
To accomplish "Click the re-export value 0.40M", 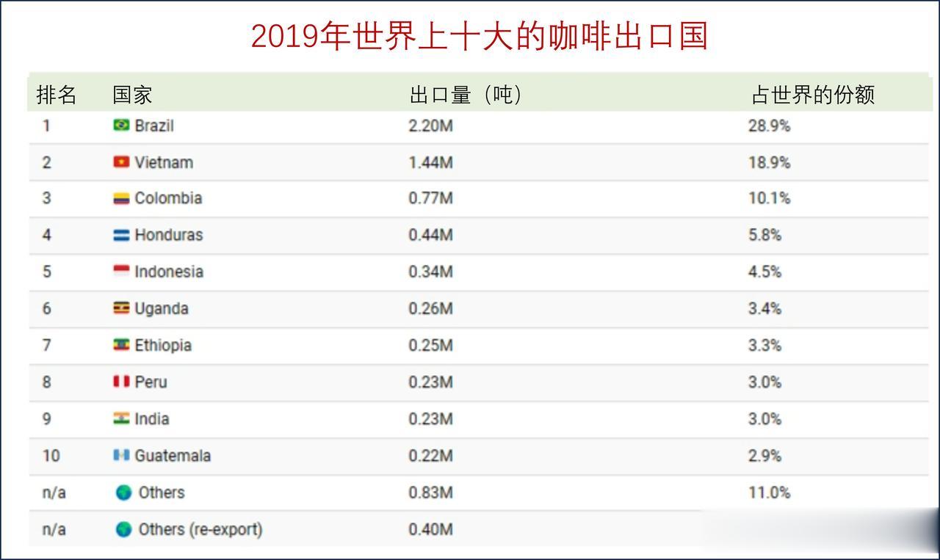I will coord(430,529).
